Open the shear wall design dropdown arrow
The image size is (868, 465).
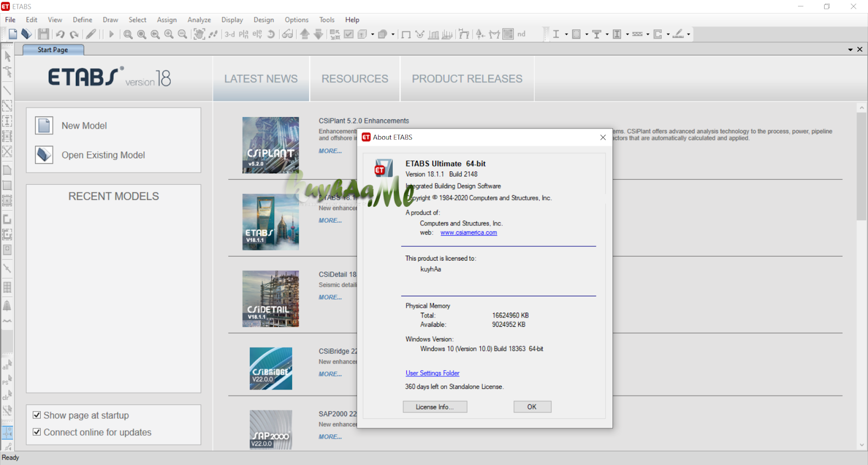click(668, 34)
